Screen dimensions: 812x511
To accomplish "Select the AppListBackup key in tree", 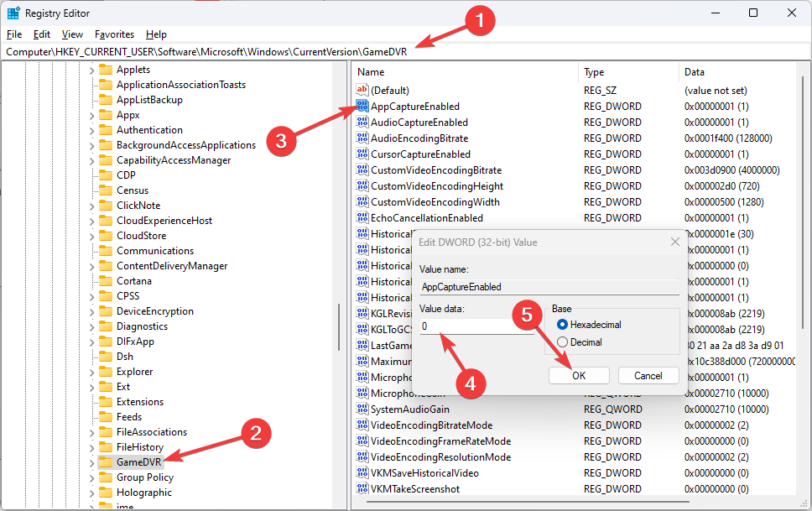I will coord(149,100).
